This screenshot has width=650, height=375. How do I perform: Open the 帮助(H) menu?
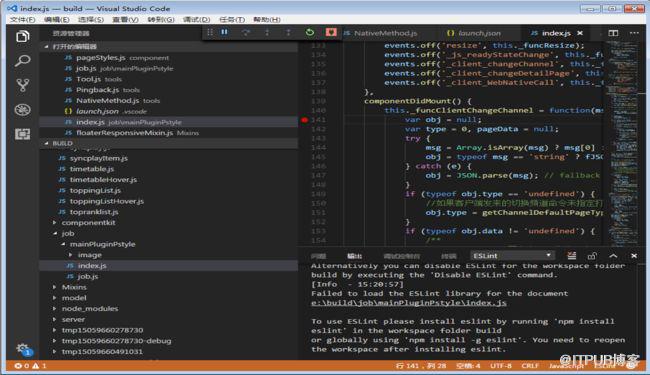(267, 19)
